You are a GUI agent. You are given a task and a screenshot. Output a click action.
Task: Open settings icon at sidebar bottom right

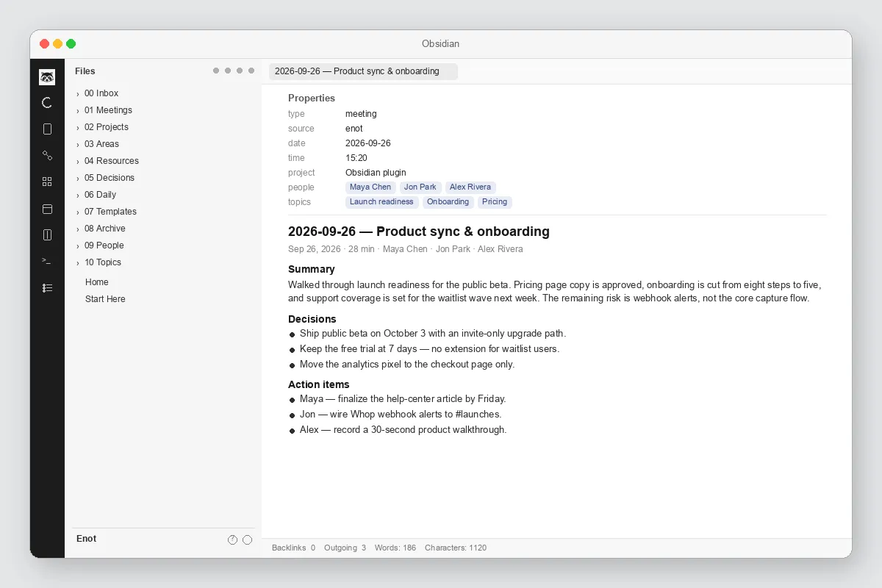247,539
